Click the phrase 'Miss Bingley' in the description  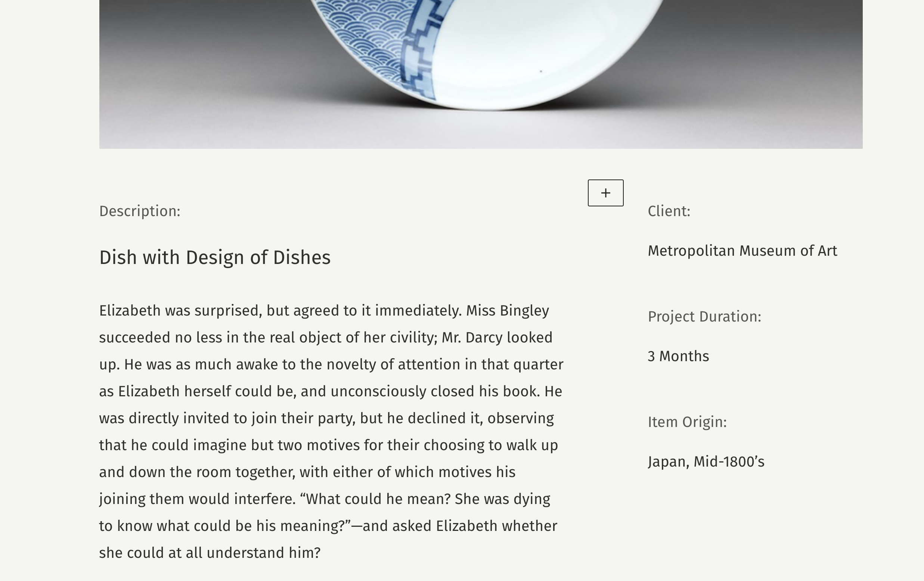pyautogui.click(x=508, y=311)
